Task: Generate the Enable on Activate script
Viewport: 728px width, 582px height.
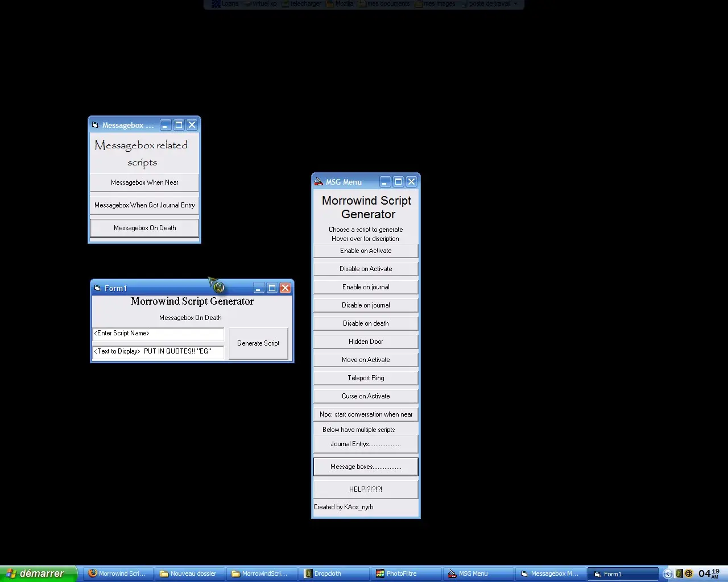Action: (x=366, y=251)
